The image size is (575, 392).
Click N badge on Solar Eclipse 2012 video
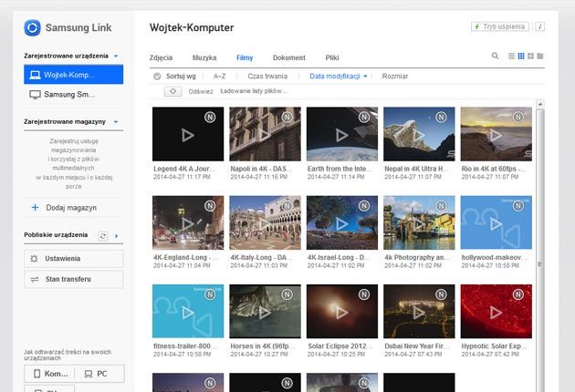[x=364, y=294]
